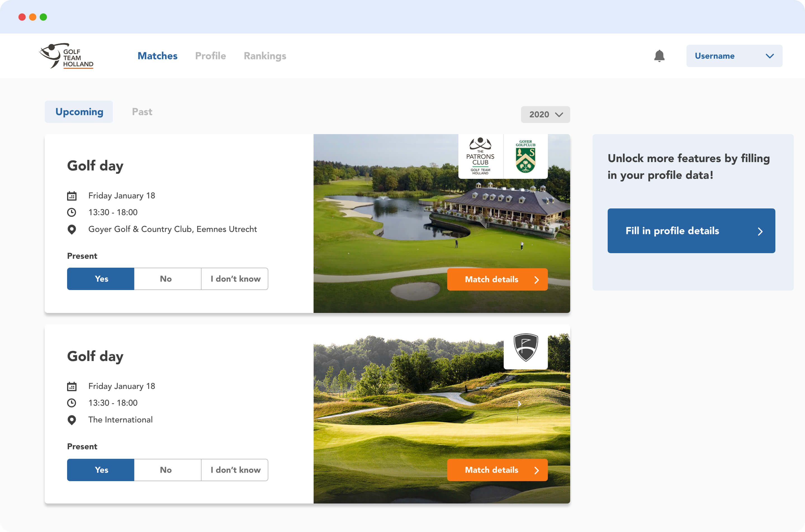The image size is (805, 532).
Task: Open the 2020 year dropdown
Action: point(545,115)
